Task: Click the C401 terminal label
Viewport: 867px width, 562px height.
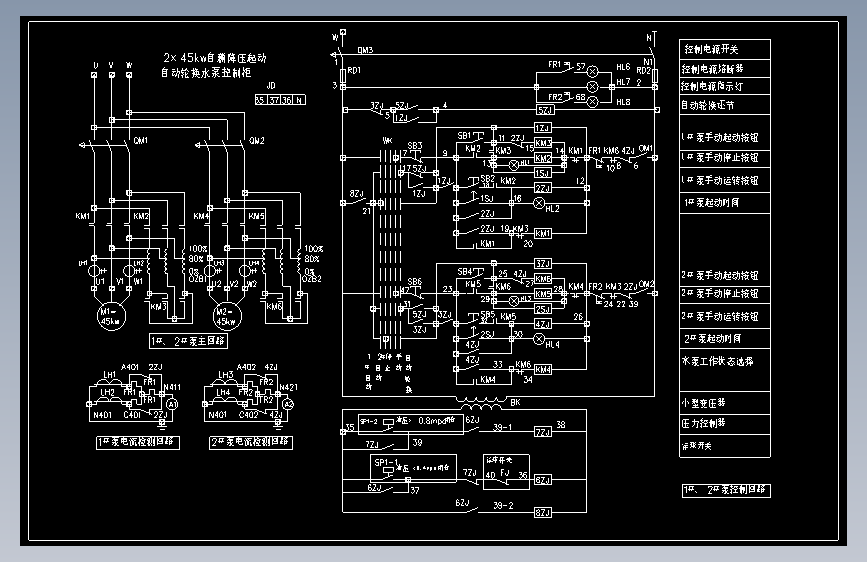Action: pos(132,415)
